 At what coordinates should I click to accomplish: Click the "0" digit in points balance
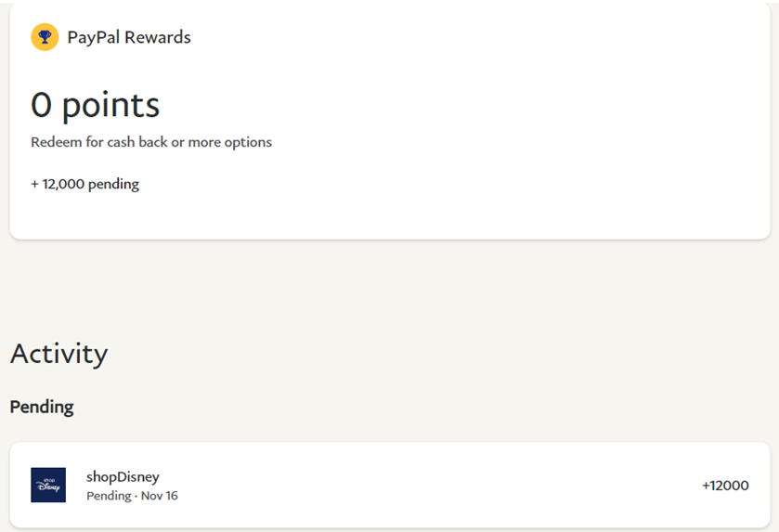tap(42, 105)
